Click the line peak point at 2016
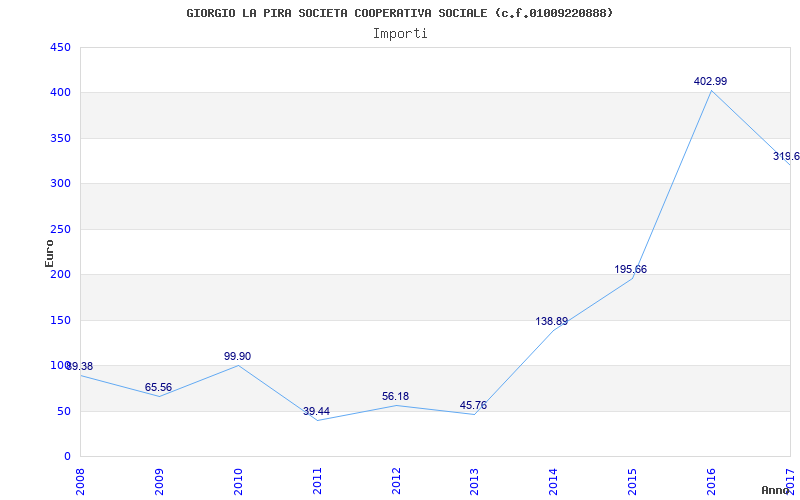The width and height of the screenshot is (800, 500). 711,91
